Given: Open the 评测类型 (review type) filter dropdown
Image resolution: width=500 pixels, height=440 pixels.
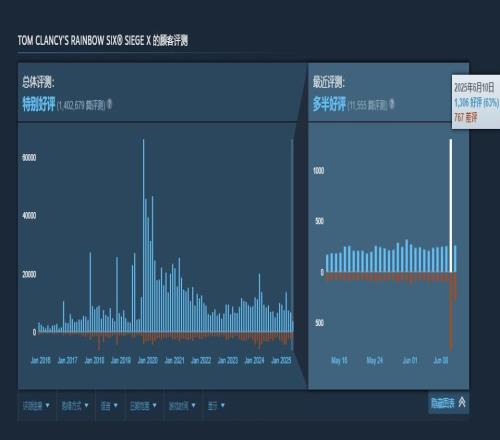Looking at the screenshot, I should 36,406.
